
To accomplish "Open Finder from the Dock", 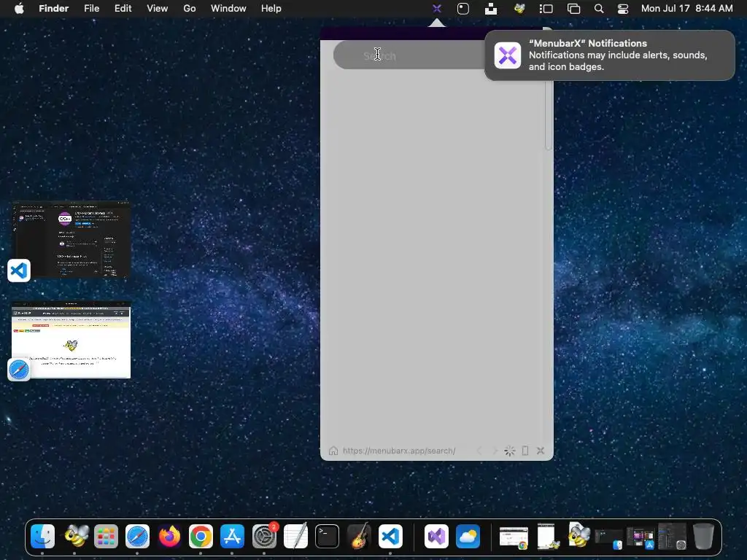I will (43, 536).
